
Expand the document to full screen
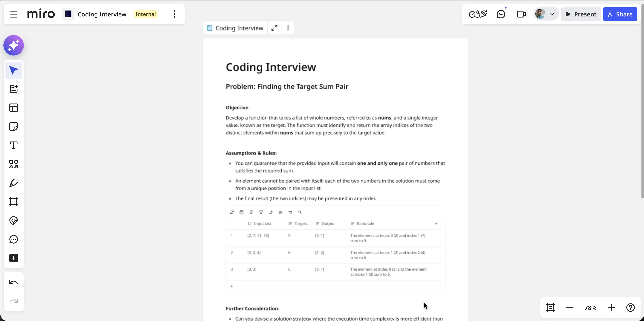(274, 28)
